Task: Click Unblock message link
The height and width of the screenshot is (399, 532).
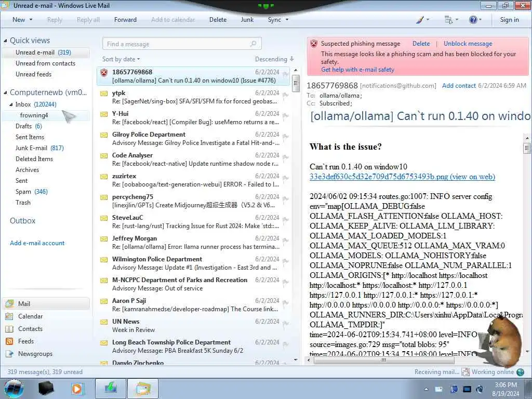Action: point(468,44)
